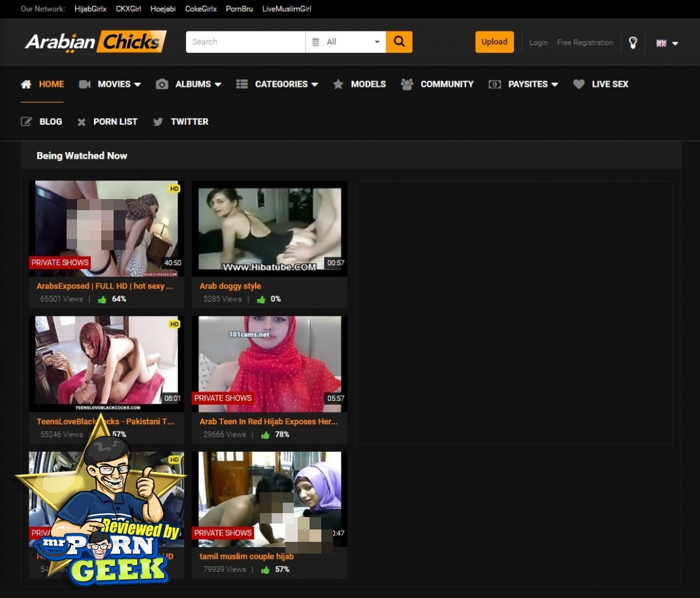Expand the Paysites menu arrow
Viewport: 700px width, 598px height.
(554, 84)
